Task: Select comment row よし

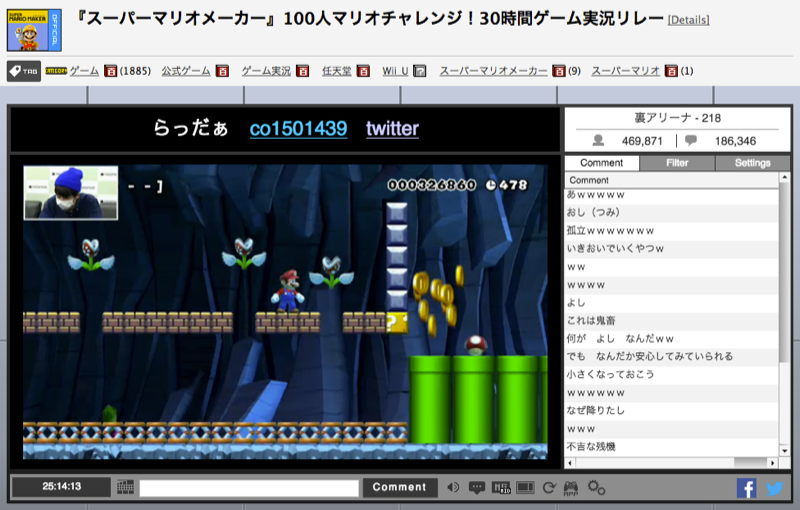Action: tap(672, 303)
